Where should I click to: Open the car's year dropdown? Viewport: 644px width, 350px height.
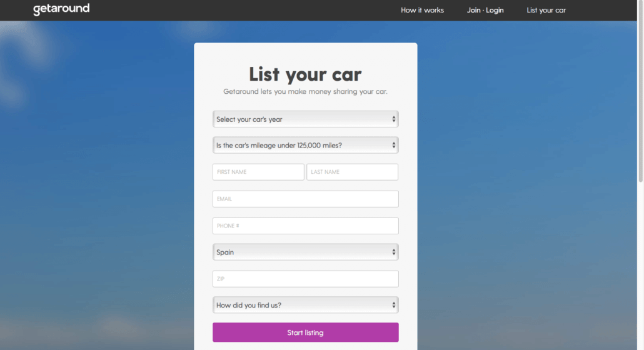click(x=305, y=119)
